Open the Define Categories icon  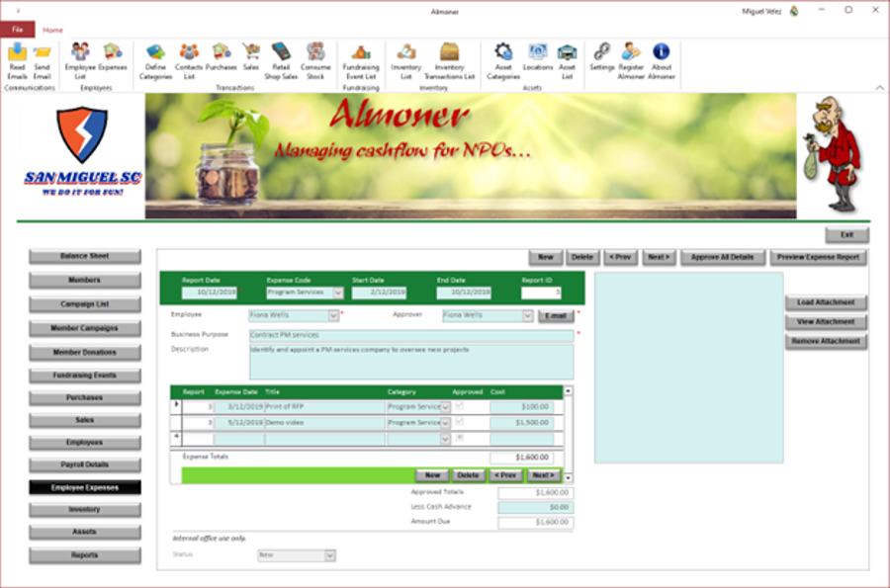[x=155, y=61]
